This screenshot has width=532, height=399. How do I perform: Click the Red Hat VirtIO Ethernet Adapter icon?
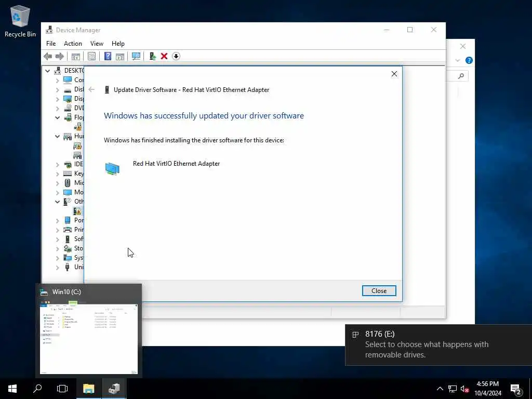[112, 169]
